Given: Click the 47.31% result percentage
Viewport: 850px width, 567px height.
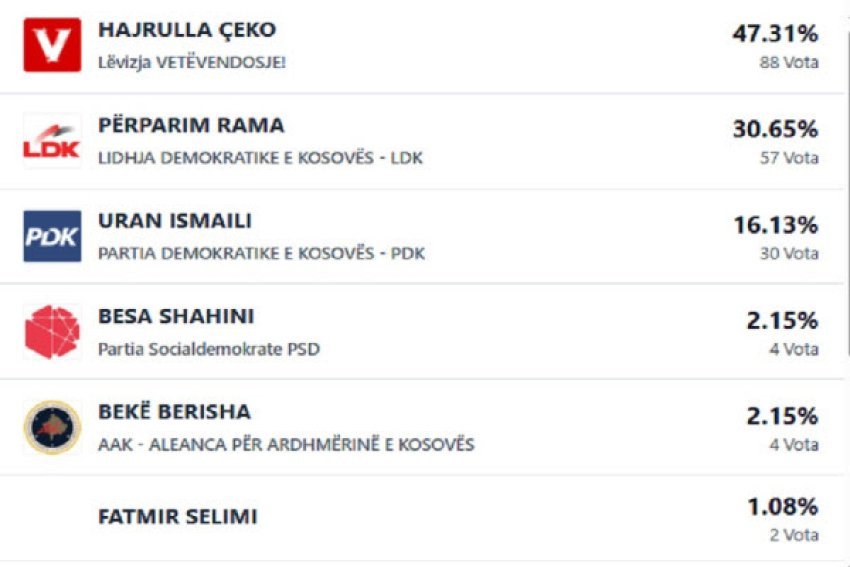Looking at the screenshot, I should click(775, 34).
